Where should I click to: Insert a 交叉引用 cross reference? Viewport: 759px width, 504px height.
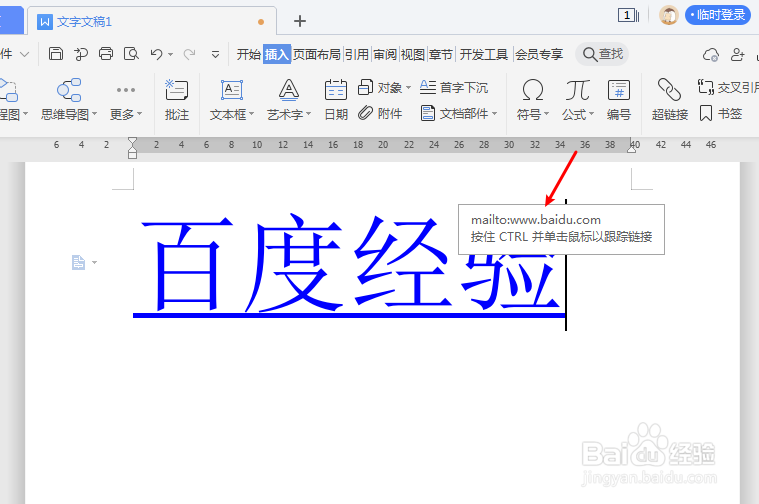(x=728, y=88)
